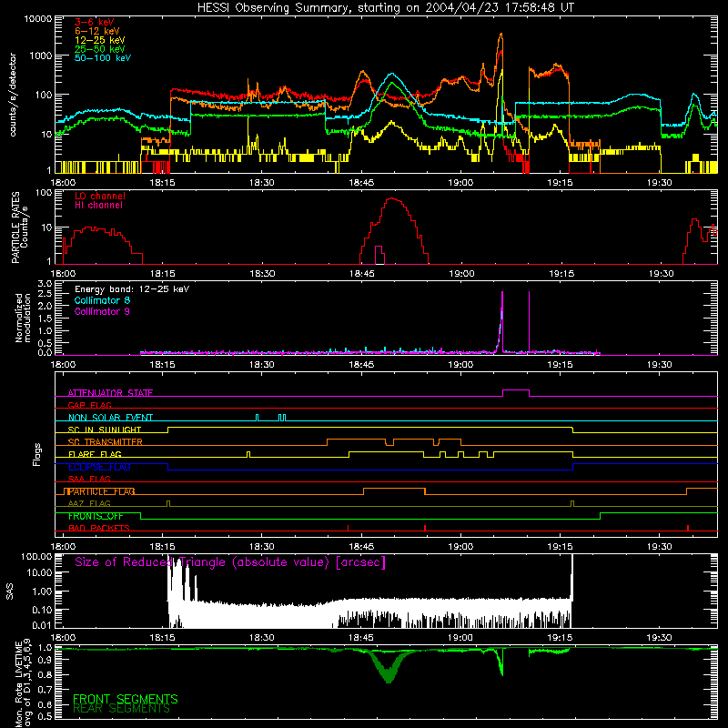Click the 18:15 tick under modulation panel
728x728 pixels.
coord(163,365)
